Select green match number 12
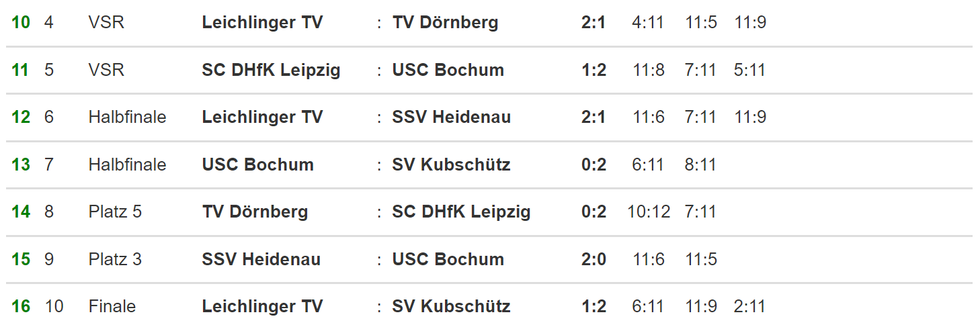The height and width of the screenshot is (329, 980). click(x=21, y=117)
